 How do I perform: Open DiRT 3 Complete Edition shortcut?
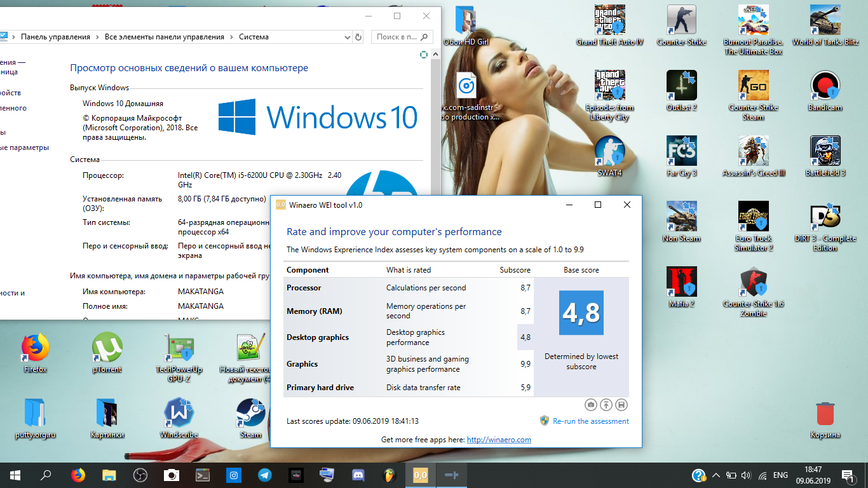point(825,226)
